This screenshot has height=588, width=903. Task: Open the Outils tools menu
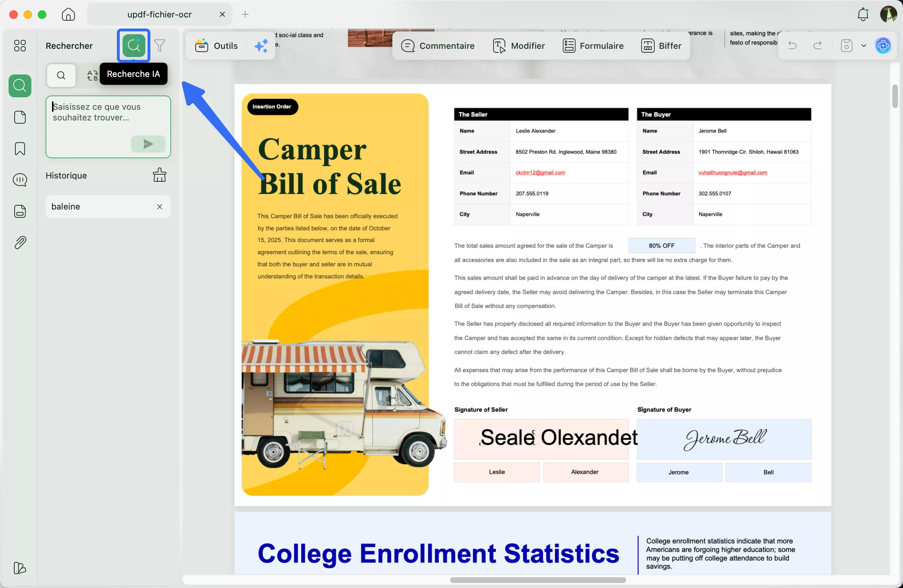pos(217,46)
